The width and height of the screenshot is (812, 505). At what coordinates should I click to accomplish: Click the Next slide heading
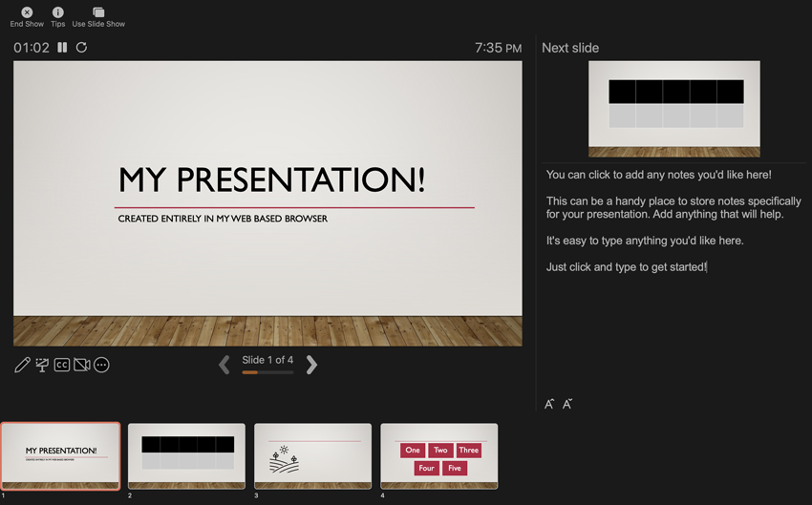(x=570, y=48)
